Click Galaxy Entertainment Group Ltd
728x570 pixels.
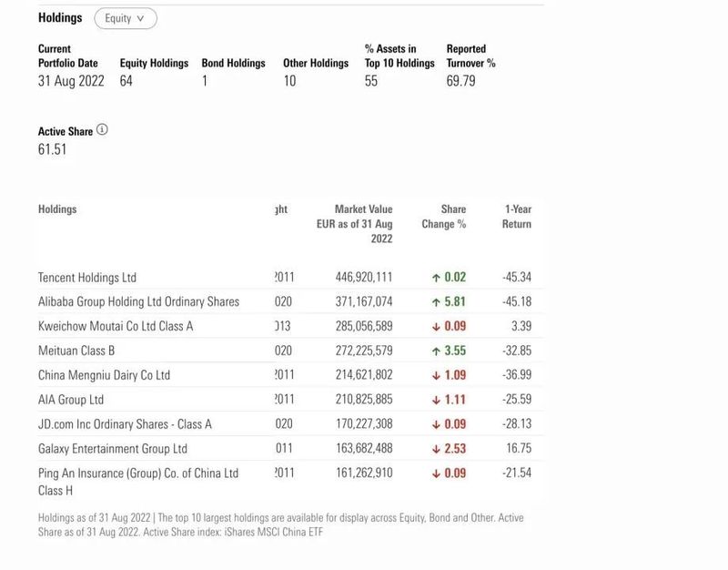(x=113, y=449)
